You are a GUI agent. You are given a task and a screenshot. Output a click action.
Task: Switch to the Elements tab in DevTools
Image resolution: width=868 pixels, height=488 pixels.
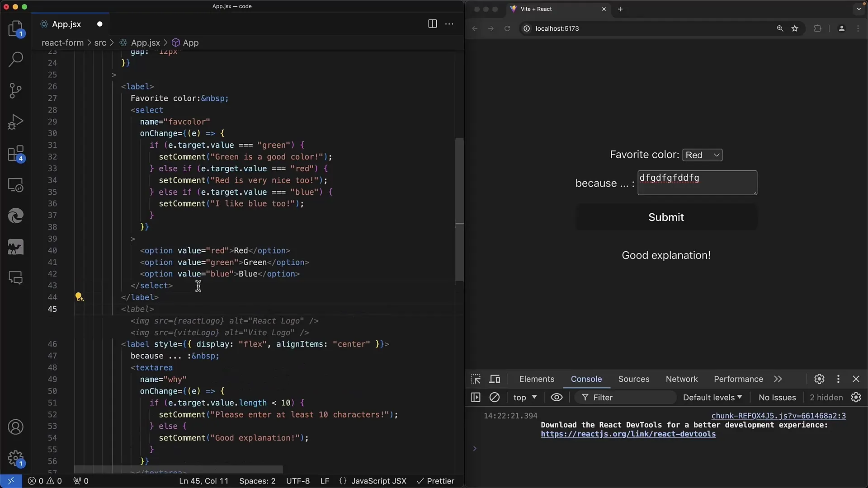pos(537,379)
